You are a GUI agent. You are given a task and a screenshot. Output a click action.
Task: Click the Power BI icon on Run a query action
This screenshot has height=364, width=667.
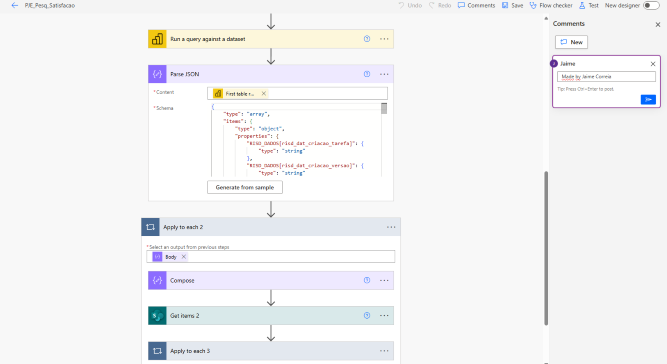point(157,39)
